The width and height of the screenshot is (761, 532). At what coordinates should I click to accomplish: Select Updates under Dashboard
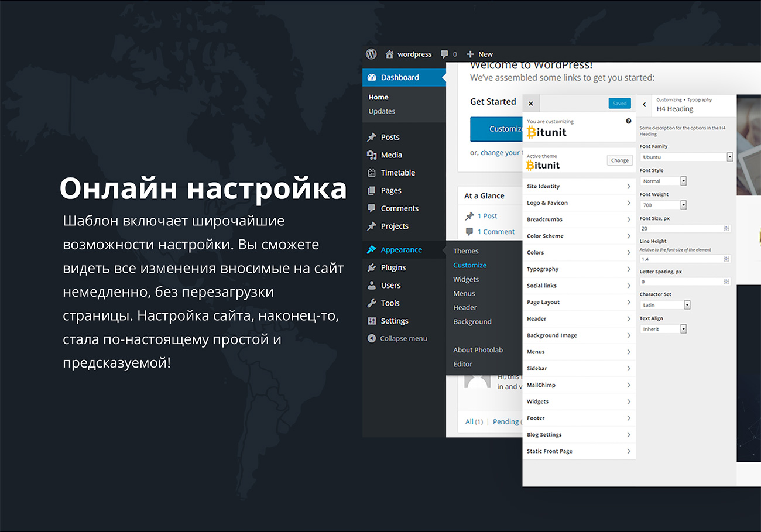point(382,111)
